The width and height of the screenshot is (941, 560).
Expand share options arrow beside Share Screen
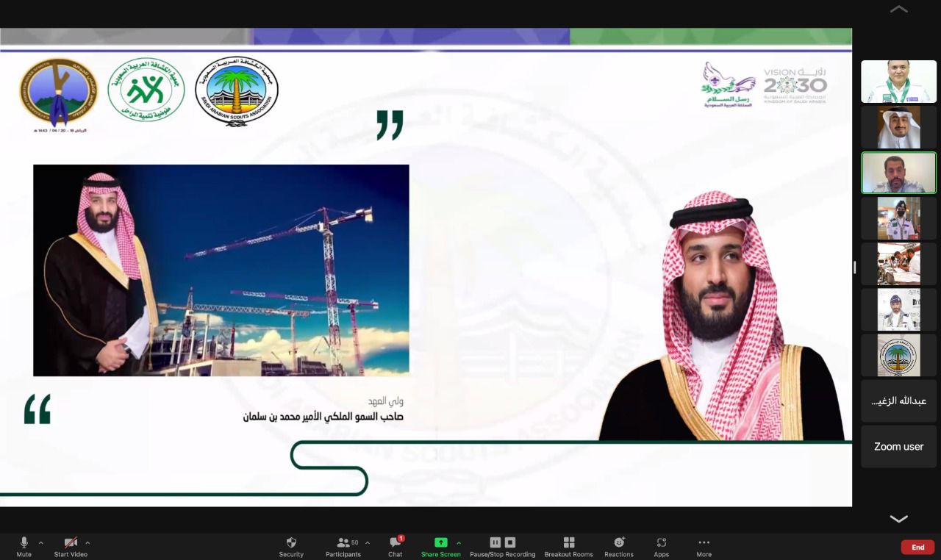click(x=459, y=543)
